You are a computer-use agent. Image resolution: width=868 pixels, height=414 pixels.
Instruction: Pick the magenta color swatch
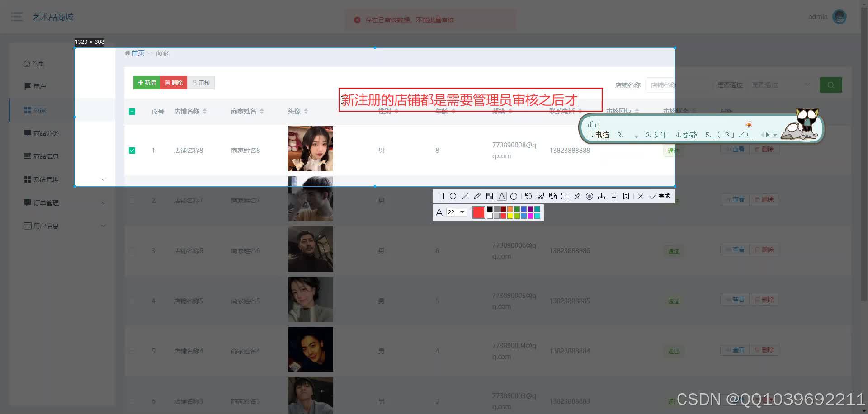(x=530, y=216)
